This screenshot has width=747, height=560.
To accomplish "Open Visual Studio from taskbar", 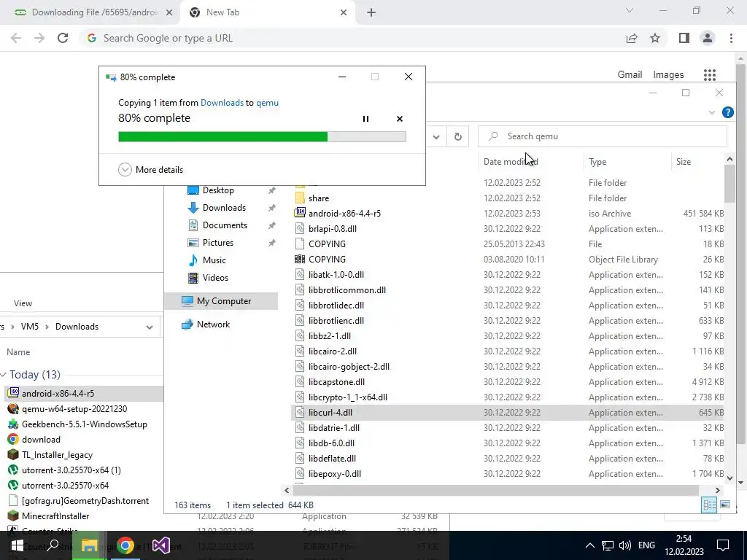I will point(161,545).
